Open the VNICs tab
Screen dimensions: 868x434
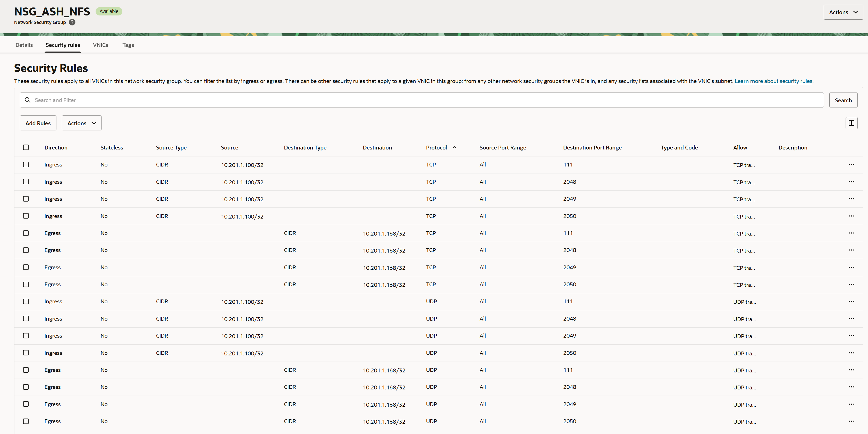click(100, 45)
